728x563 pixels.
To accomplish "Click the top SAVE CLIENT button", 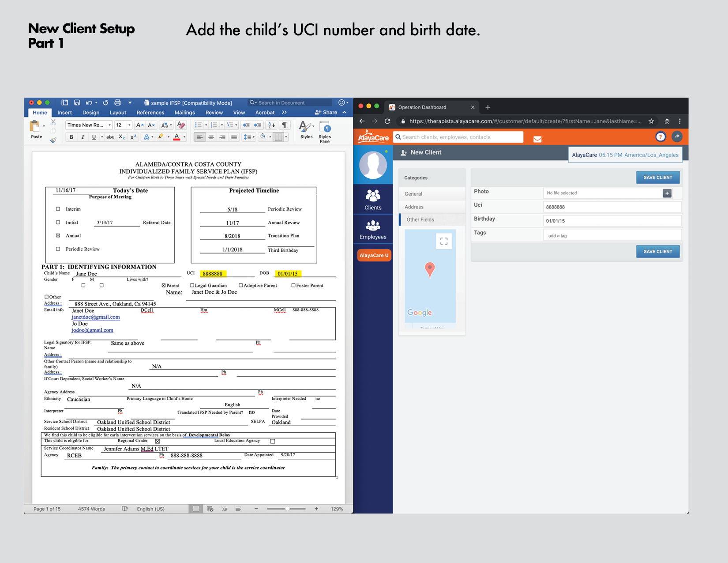I will [658, 178].
